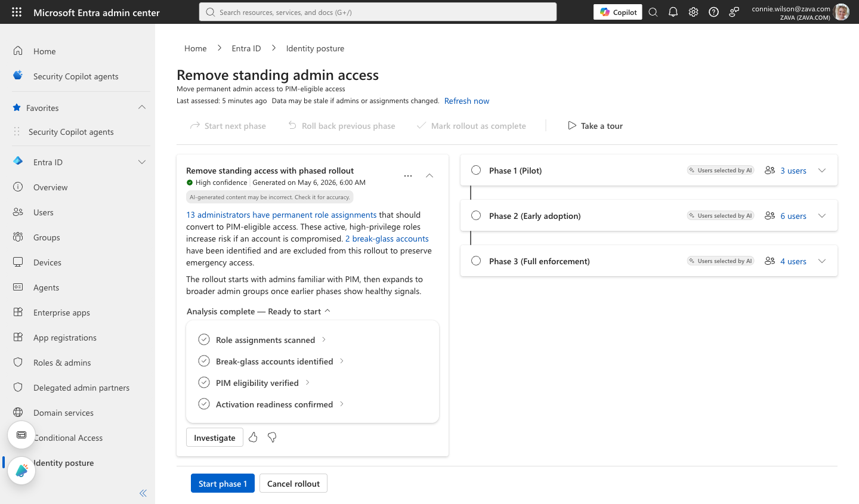Viewport: 859px width, 504px height.
Task: Collapse the Favorites section
Action: tap(142, 107)
